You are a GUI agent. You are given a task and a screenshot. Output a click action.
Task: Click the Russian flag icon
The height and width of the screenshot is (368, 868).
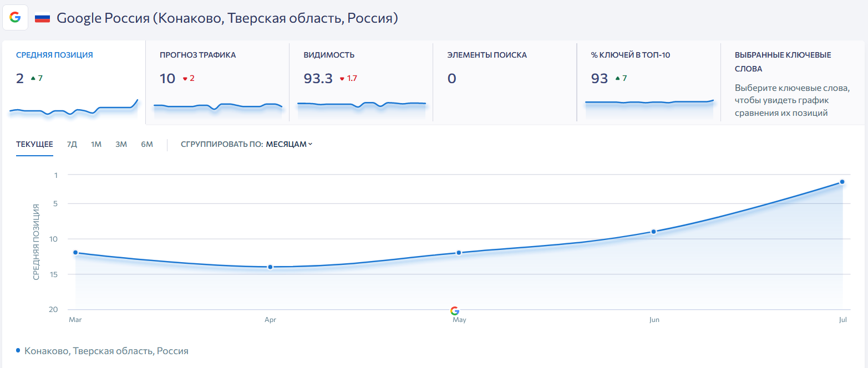pos(42,18)
